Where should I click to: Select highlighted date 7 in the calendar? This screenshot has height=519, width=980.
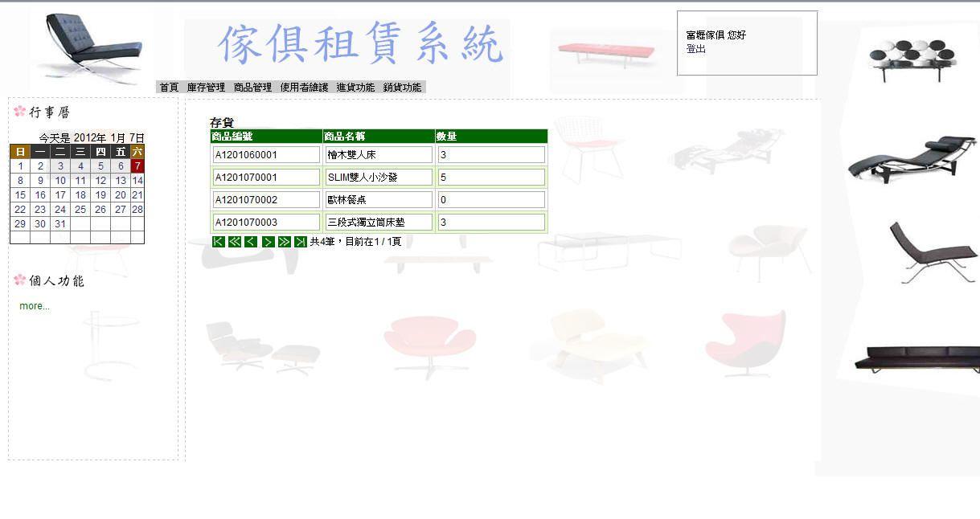pos(137,166)
